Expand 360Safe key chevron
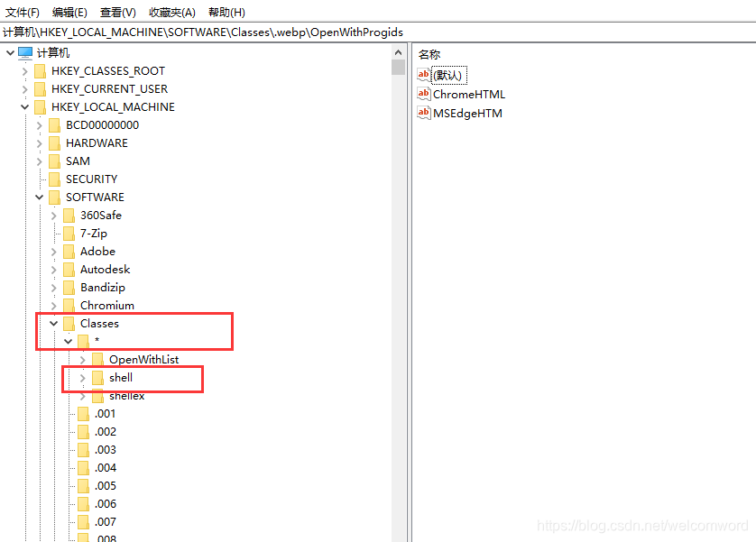The width and height of the screenshot is (756, 542). pos(54,216)
